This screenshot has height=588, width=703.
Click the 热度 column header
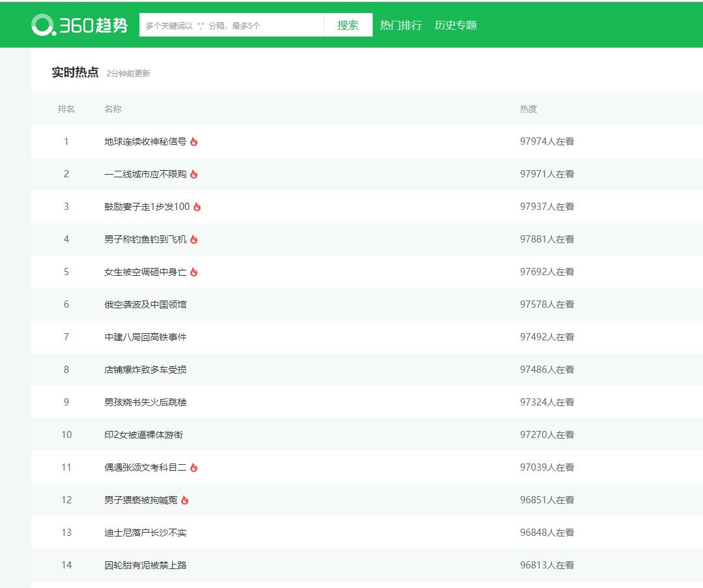[528, 109]
